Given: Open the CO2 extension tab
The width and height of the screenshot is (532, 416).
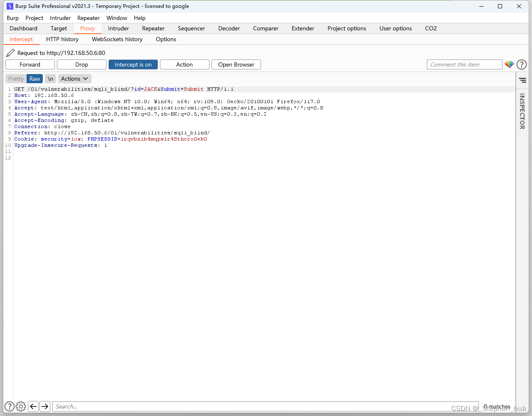Looking at the screenshot, I should 431,28.
